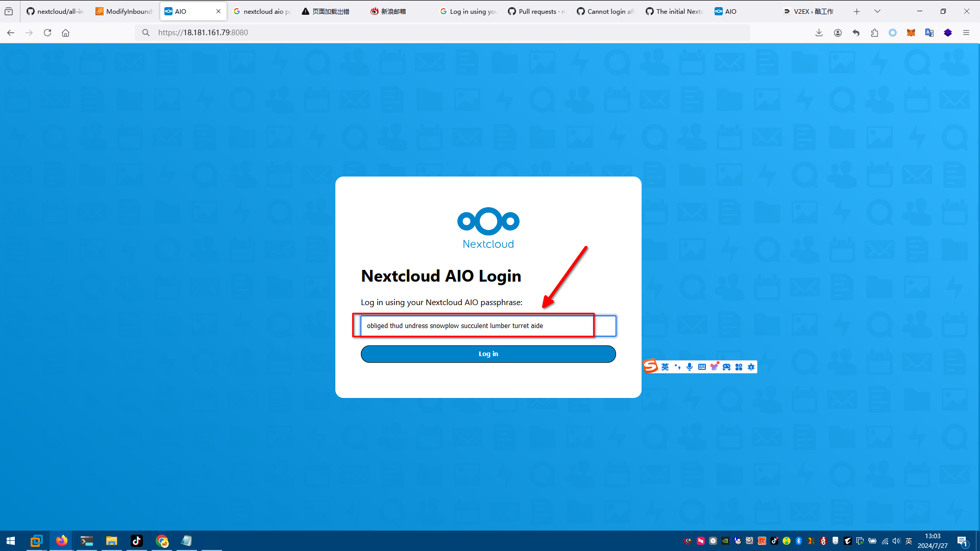This screenshot has width=980, height=551.
Task: Open Sogou soft keyboard icon
Action: (x=702, y=367)
